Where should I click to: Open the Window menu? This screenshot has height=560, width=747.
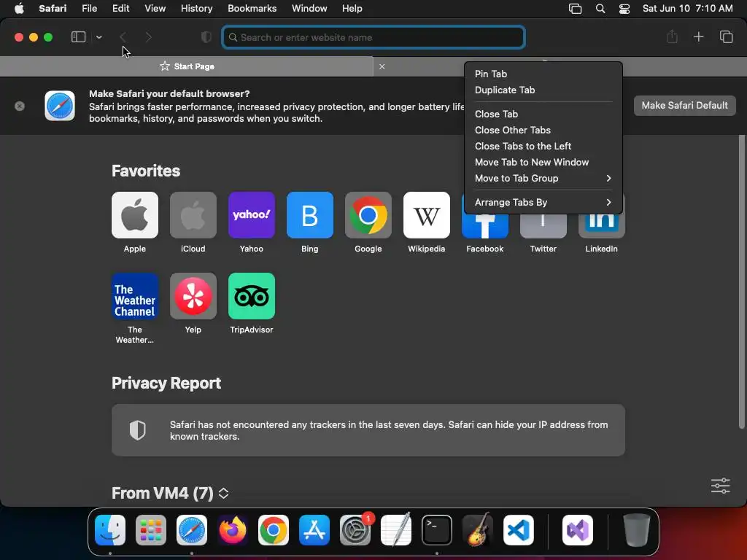coord(309,8)
